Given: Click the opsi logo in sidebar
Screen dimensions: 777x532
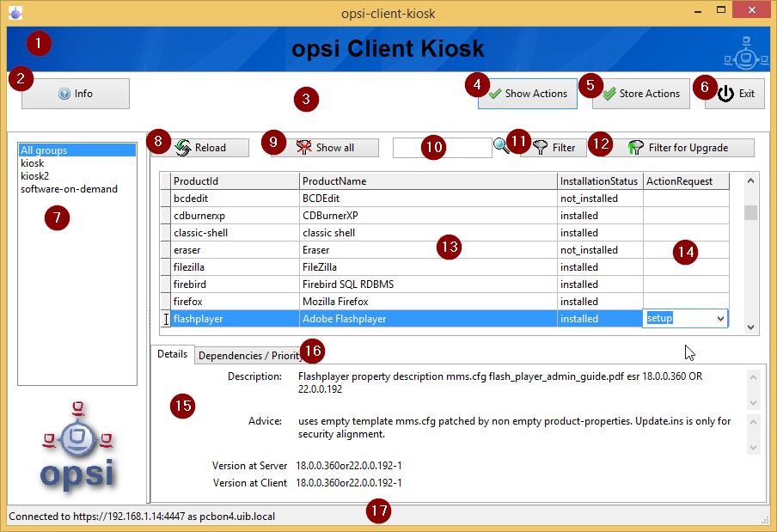Looking at the screenshot, I should (77, 447).
